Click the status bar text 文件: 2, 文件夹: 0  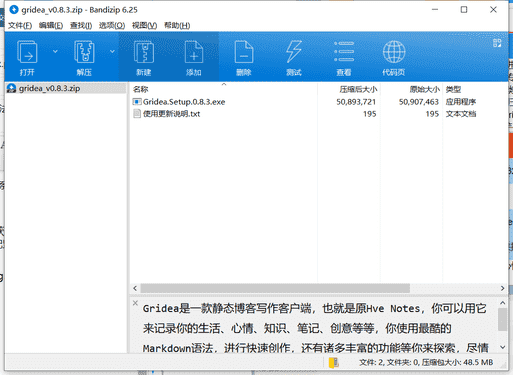pos(389,362)
